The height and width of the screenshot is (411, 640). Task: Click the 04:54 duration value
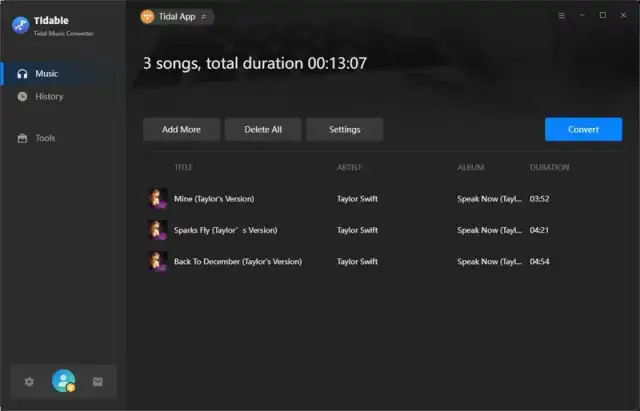click(x=540, y=262)
